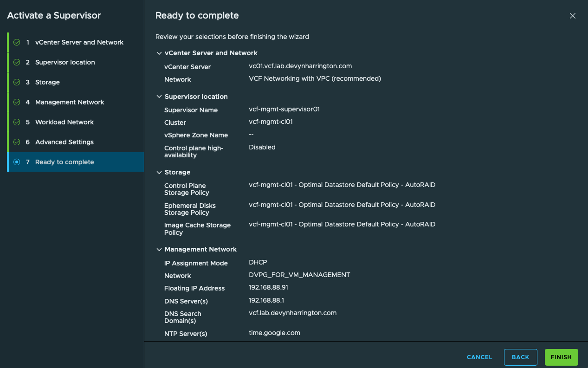
Task: Click IP Assignment Mode value DHCP
Action: (258, 262)
